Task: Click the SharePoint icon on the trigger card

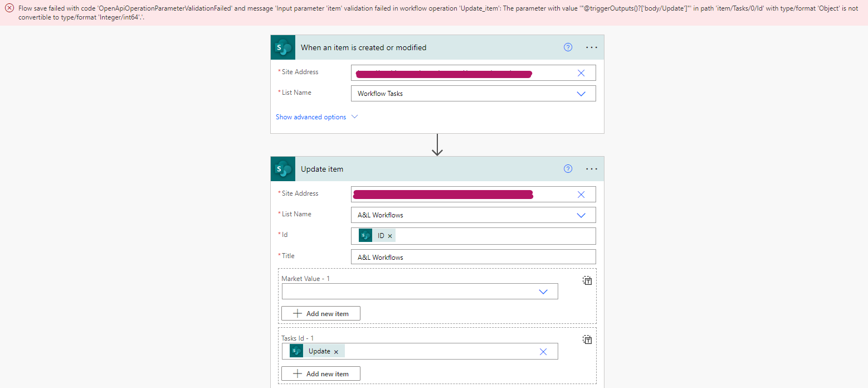Action: (x=282, y=47)
